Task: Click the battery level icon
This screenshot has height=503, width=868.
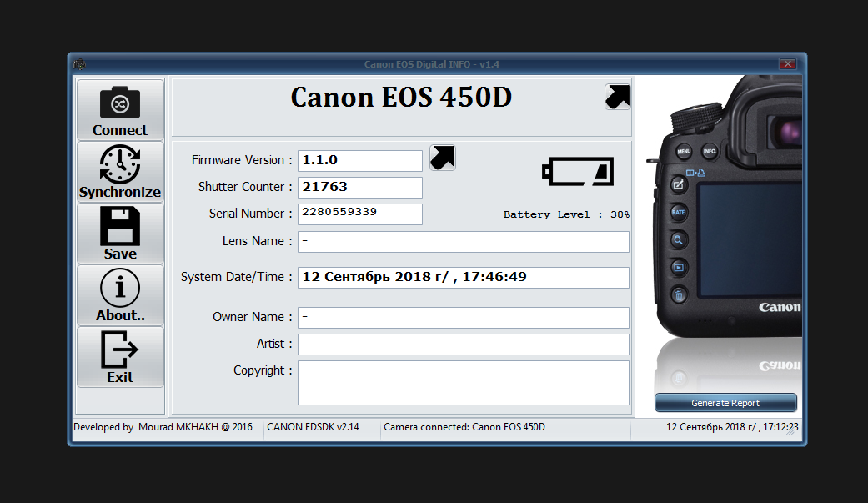Action: click(x=577, y=172)
